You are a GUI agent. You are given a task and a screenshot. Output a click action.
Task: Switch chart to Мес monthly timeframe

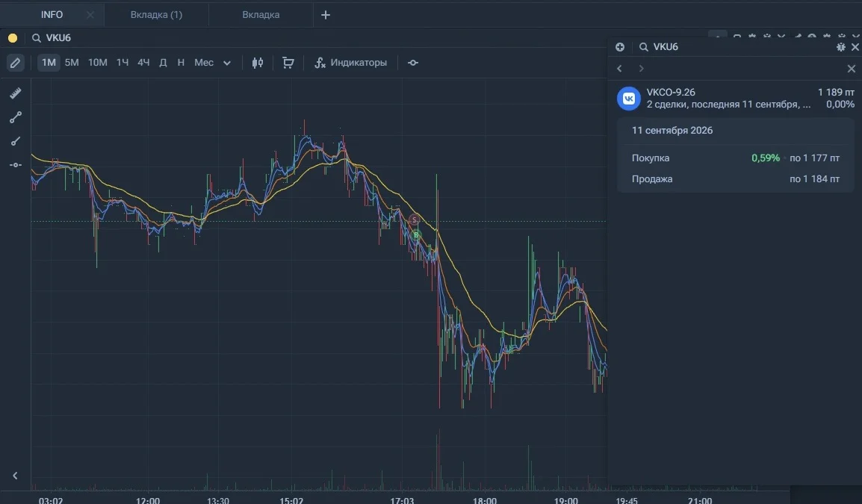click(203, 63)
